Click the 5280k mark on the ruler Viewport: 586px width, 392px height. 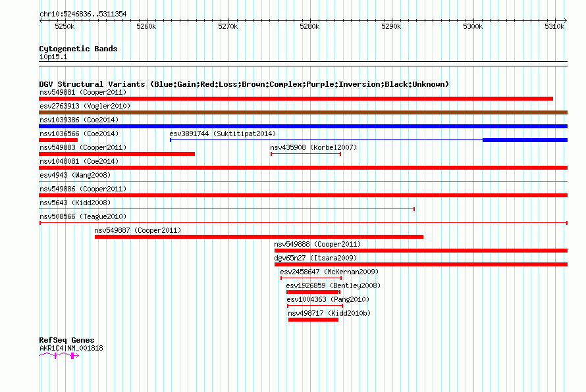[309, 26]
